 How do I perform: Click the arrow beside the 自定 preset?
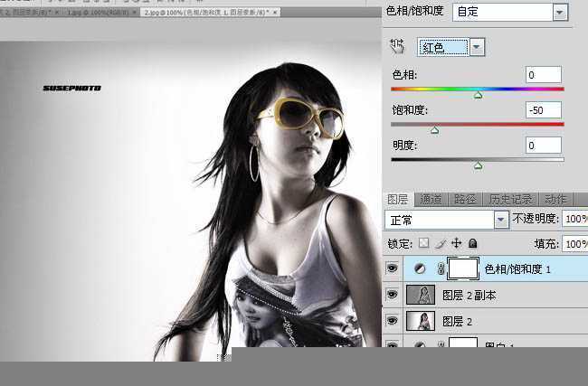click(x=560, y=12)
